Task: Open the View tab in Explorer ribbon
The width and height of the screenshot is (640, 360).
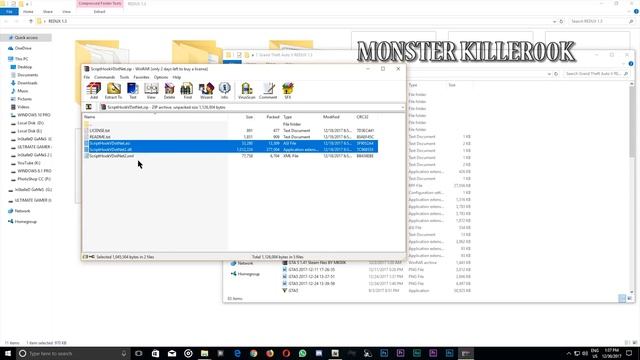Action: (x=66, y=11)
